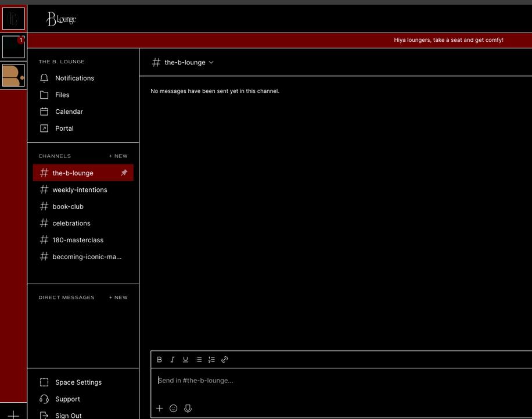Image resolution: width=532 pixels, height=419 pixels.
Task: Open the book-club channel
Action: 83,206
